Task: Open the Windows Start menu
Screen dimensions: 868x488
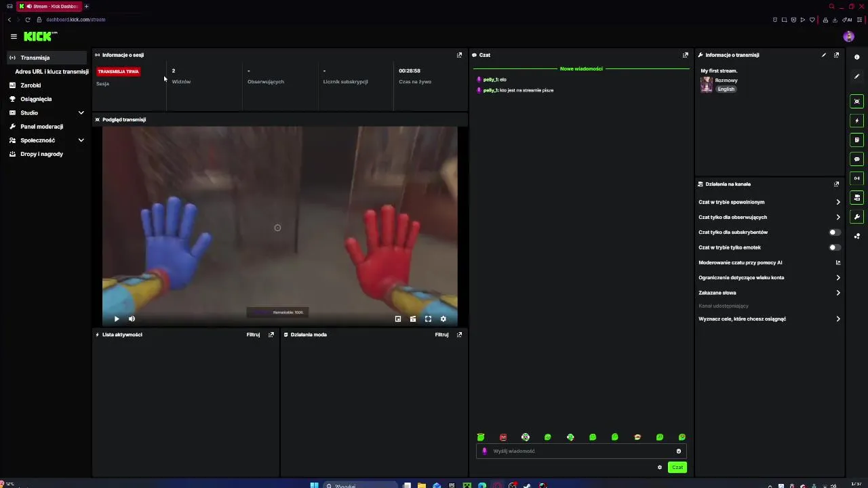Action: pyautogui.click(x=314, y=485)
